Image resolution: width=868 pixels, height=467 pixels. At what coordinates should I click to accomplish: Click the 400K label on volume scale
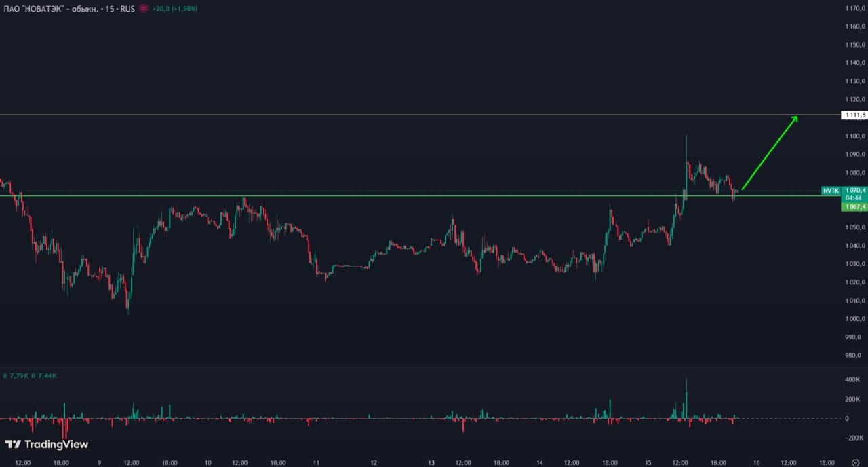point(852,380)
